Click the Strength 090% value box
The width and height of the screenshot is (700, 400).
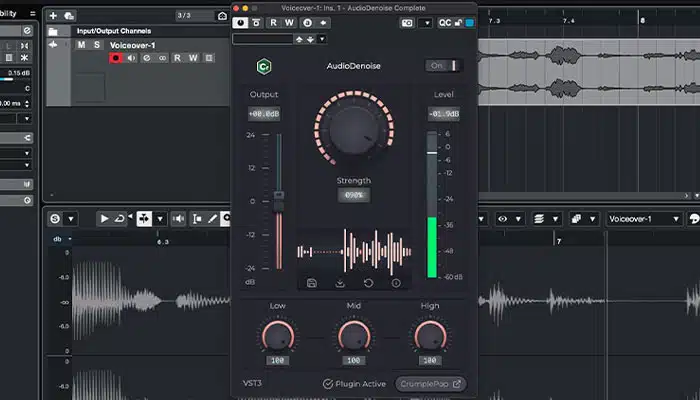tap(354, 195)
